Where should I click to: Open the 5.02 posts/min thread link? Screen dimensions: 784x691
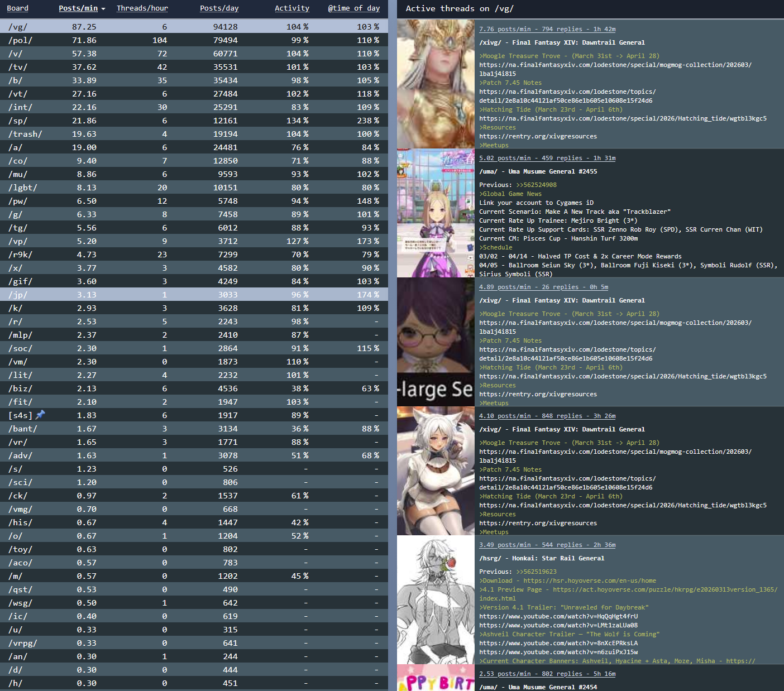[x=547, y=158]
